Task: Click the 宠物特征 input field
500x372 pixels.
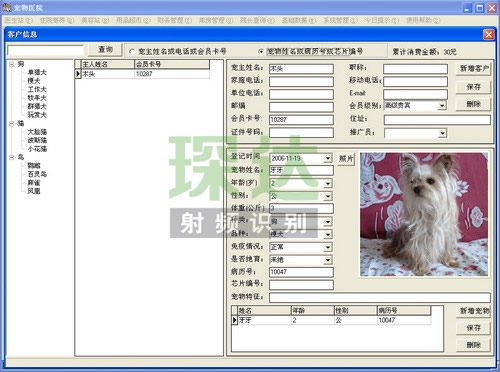Action: click(380, 297)
